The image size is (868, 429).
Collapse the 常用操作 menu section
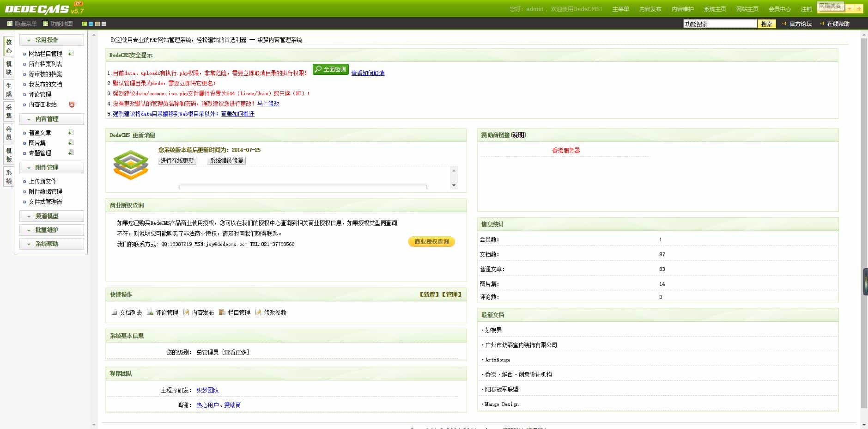click(x=52, y=40)
